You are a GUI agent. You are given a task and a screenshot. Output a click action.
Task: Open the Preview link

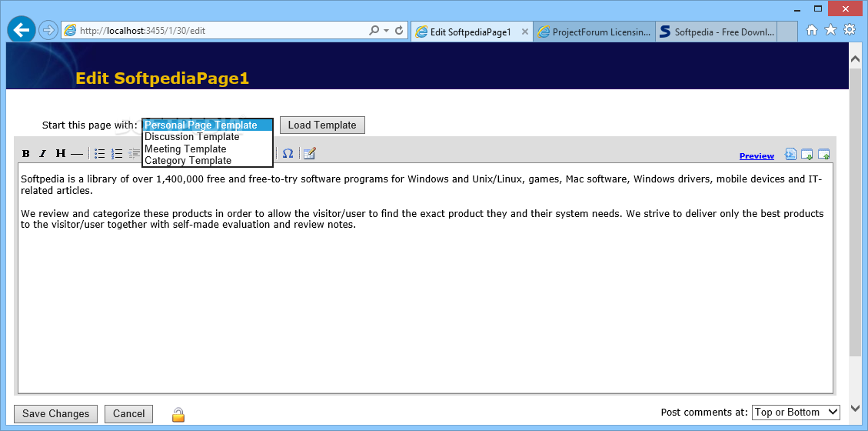coord(757,156)
